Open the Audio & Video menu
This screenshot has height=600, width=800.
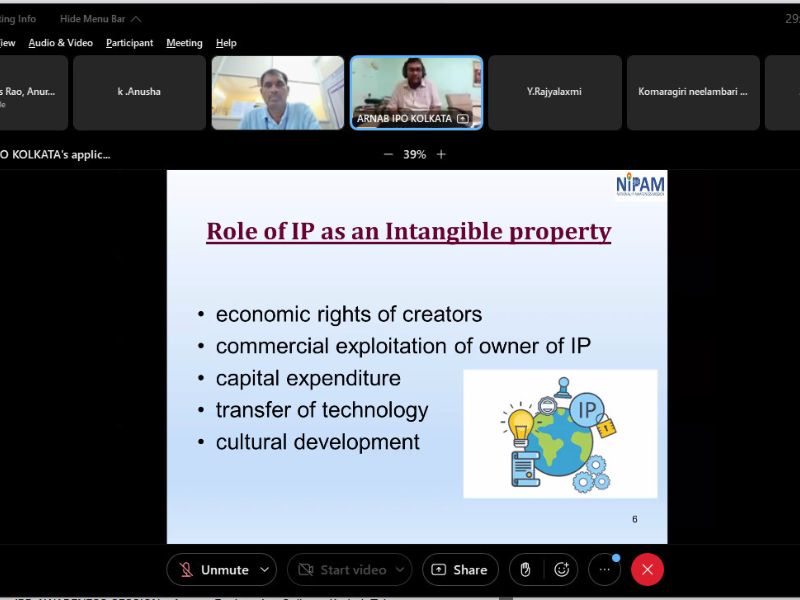(61, 43)
